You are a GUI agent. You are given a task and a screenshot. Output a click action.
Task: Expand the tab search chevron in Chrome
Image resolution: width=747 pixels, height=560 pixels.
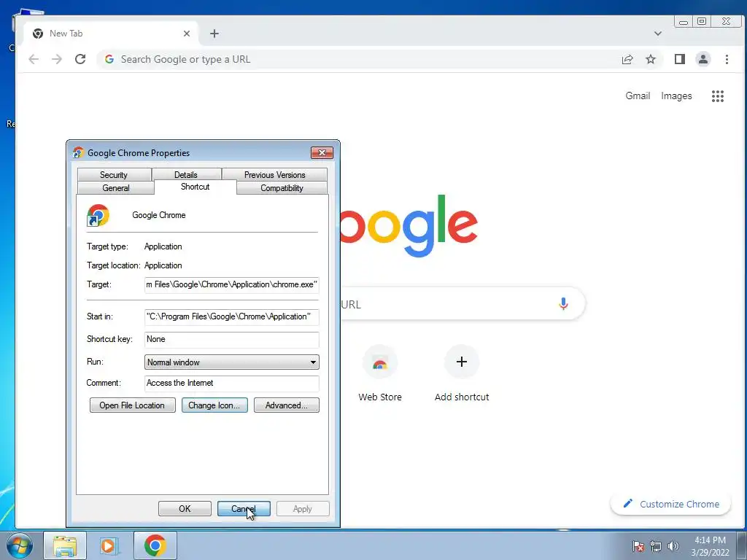click(658, 34)
